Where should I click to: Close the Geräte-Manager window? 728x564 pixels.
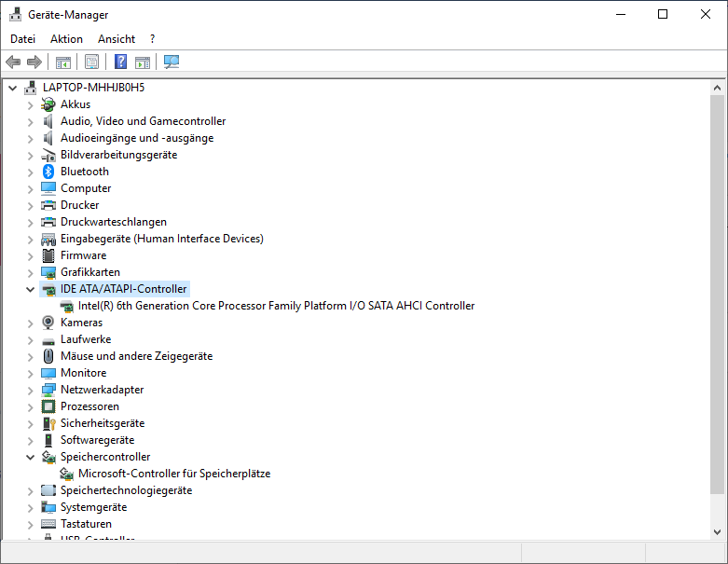[706, 14]
